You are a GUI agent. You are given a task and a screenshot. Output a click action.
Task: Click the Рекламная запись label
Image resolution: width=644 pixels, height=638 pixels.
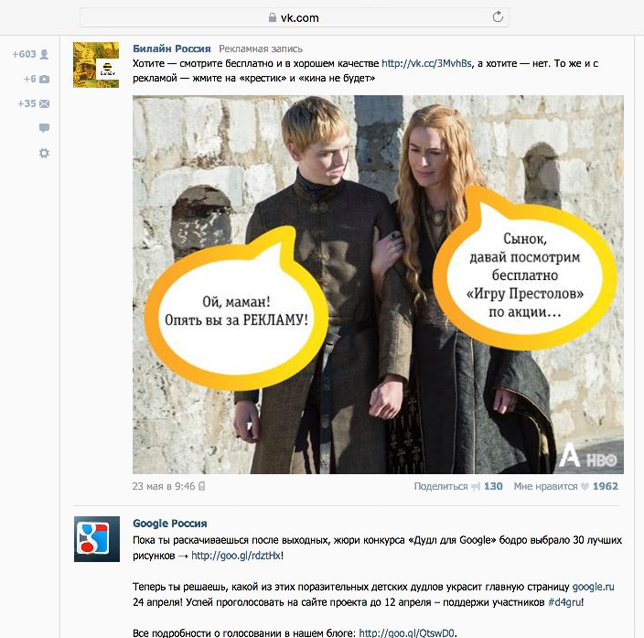click(x=261, y=49)
